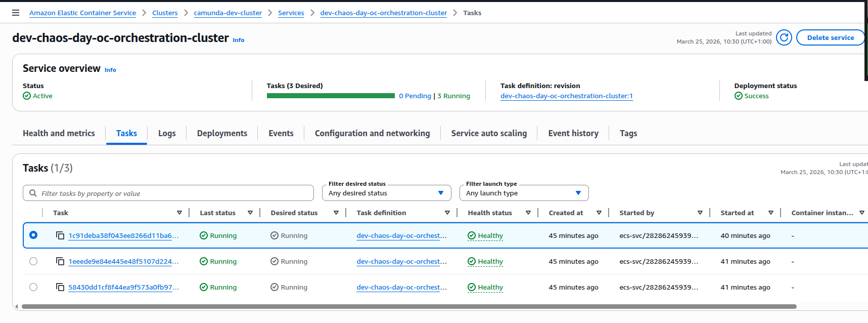Open Info link beside service title
Image resolution: width=868 pixels, height=323 pixels.
(x=239, y=40)
